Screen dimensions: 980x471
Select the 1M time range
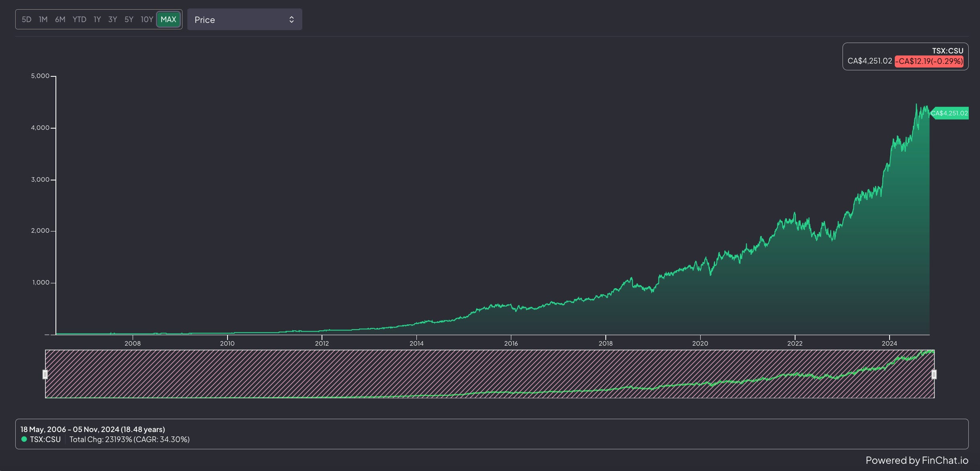(x=43, y=19)
